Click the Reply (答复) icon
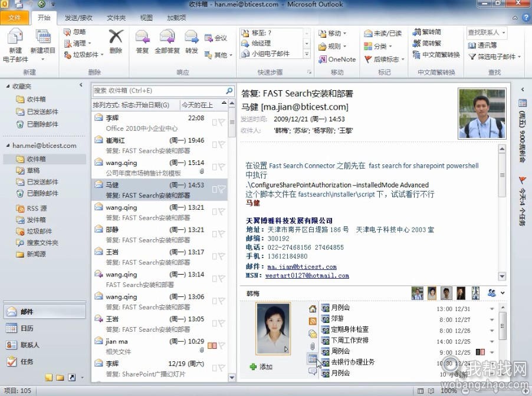Viewport: 532px width, 396px height. coord(143,37)
